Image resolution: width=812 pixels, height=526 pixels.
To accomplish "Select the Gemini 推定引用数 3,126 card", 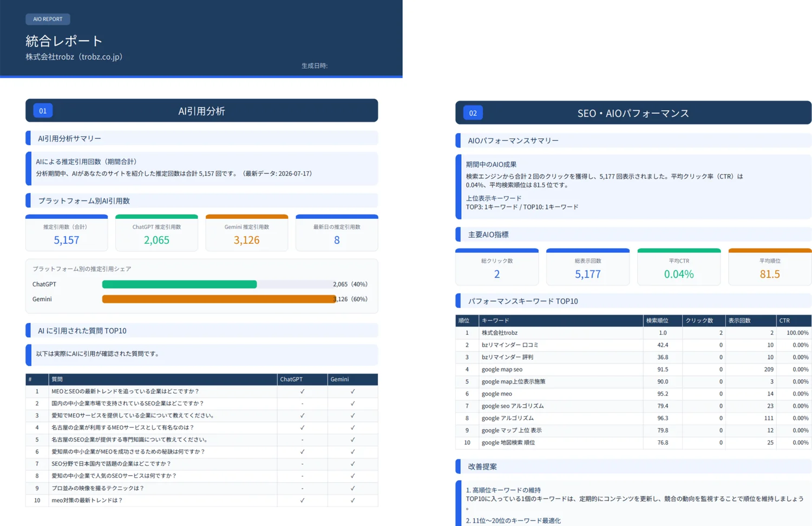I will pyautogui.click(x=247, y=233).
